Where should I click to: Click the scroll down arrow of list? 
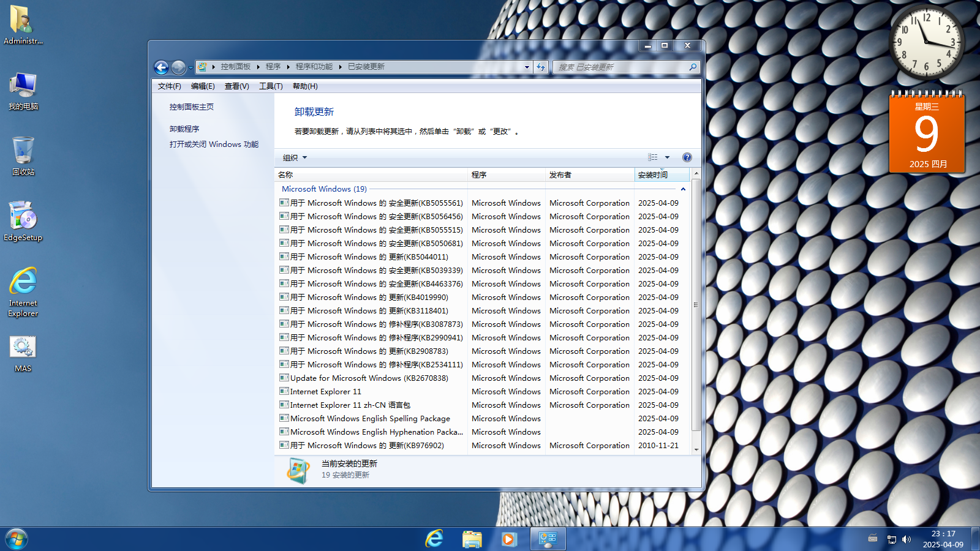pyautogui.click(x=696, y=449)
